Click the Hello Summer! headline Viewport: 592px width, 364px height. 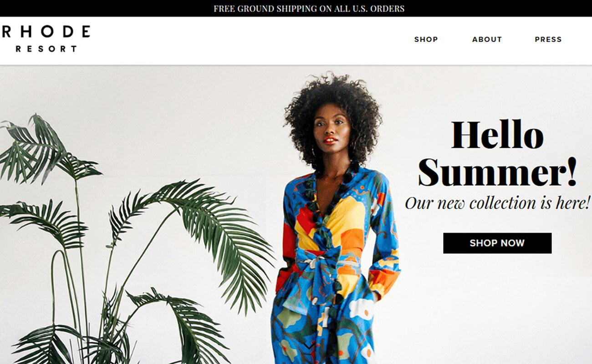coord(497,153)
